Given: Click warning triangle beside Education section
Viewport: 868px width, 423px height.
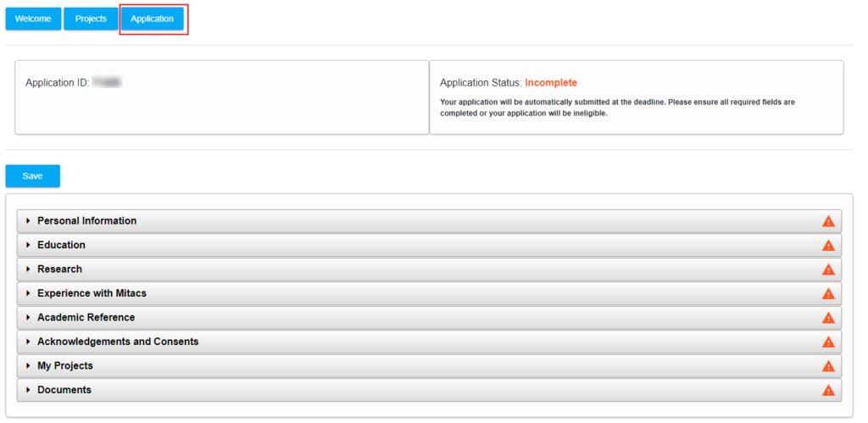Looking at the screenshot, I should pyautogui.click(x=827, y=245).
